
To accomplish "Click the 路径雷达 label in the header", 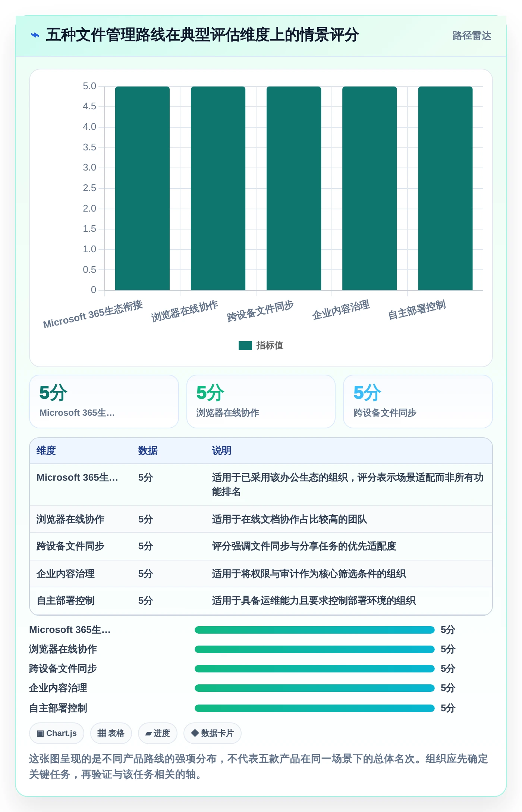I will point(472,35).
